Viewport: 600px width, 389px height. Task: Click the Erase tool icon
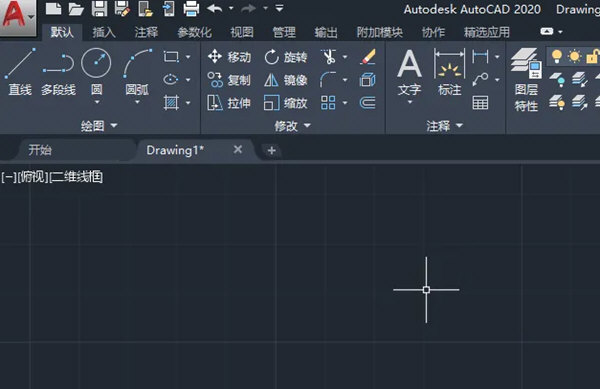(367, 57)
